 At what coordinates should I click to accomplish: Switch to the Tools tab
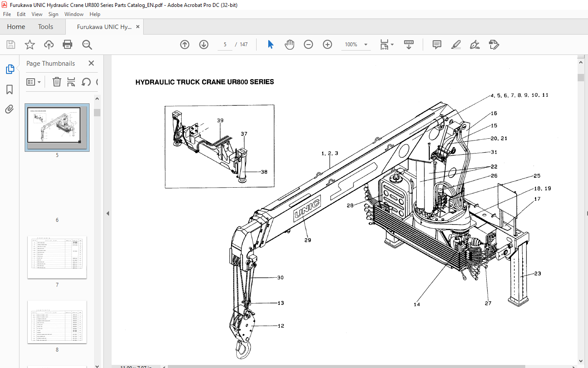[45, 27]
